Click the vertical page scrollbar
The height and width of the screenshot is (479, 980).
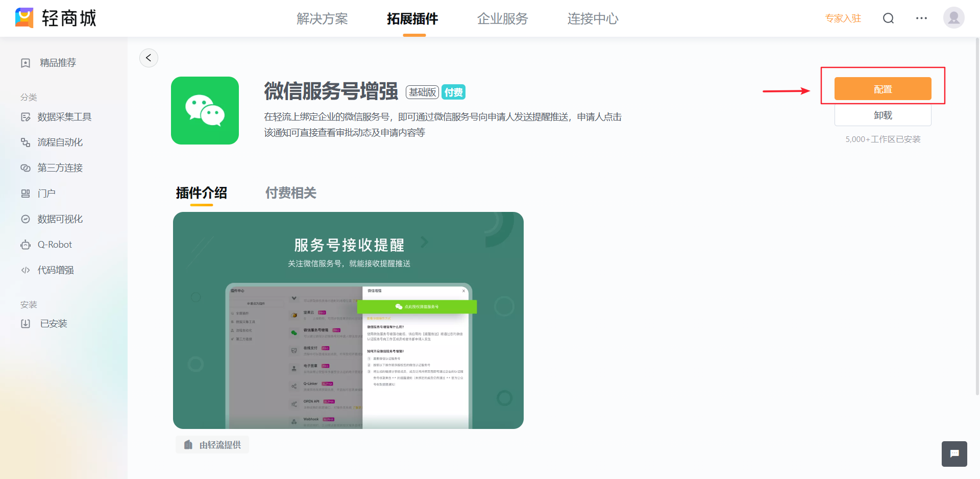977,217
